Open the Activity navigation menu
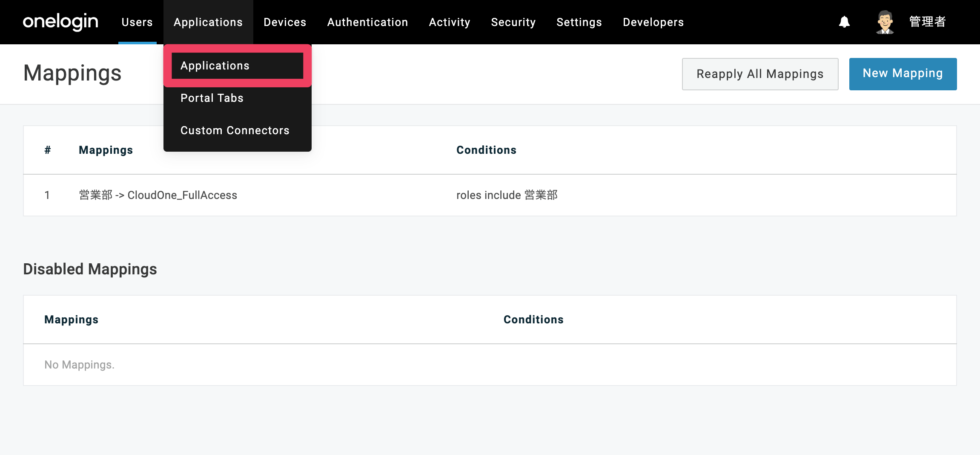Screen dimensions: 980x455 coord(450,22)
